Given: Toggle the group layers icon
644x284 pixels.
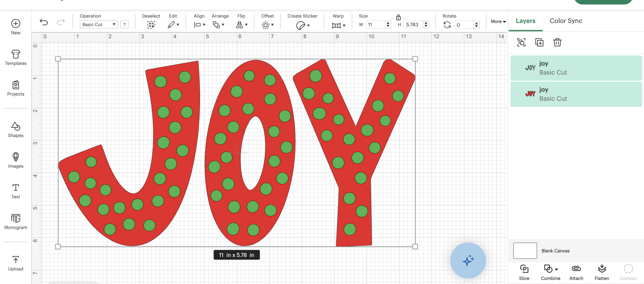Looking at the screenshot, I should pyautogui.click(x=521, y=42).
